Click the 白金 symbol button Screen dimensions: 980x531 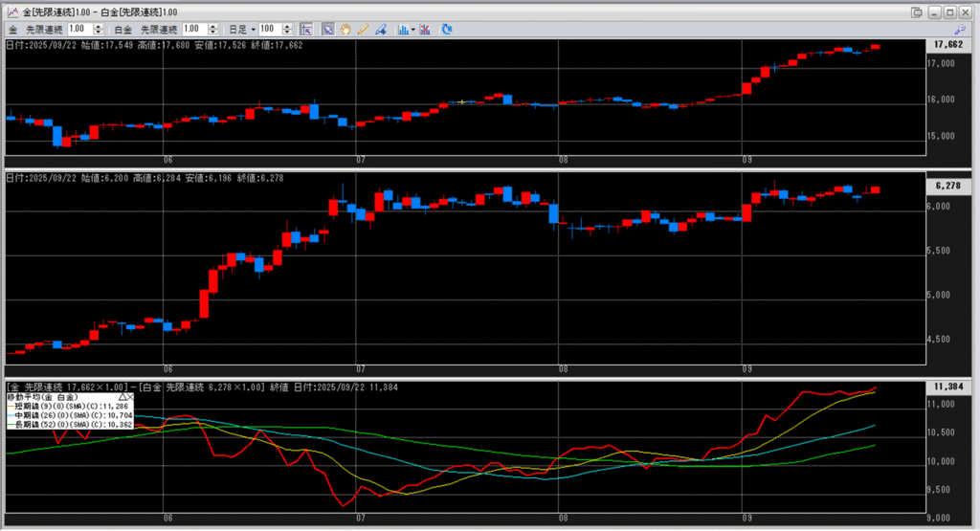point(123,30)
